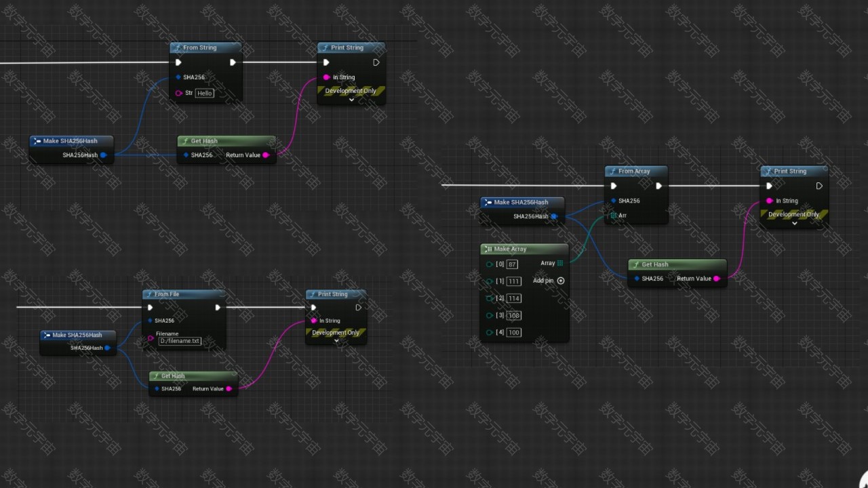Click the Str pin on From String node
Screen dimensions: 868x488
click(x=179, y=93)
